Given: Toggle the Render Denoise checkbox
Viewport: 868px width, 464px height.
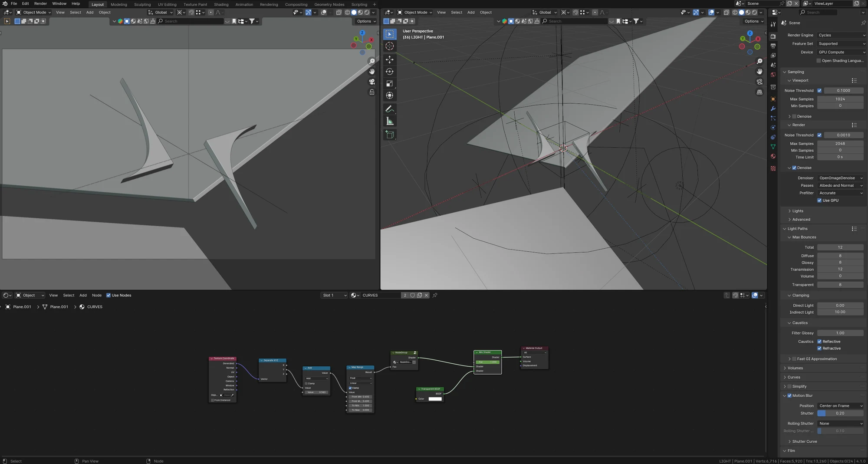Looking at the screenshot, I should point(794,168).
